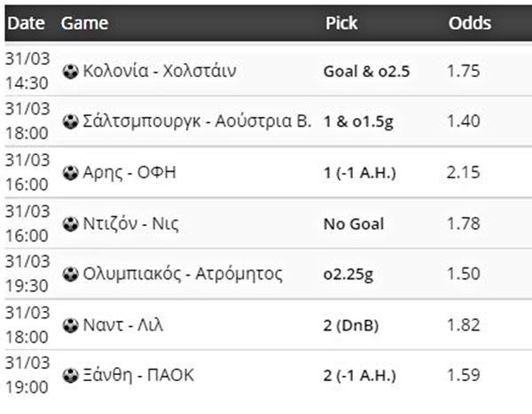Image resolution: width=532 pixels, height=414 pixels.
Task: Click the Pick column header
Action: tap(341, 23)
